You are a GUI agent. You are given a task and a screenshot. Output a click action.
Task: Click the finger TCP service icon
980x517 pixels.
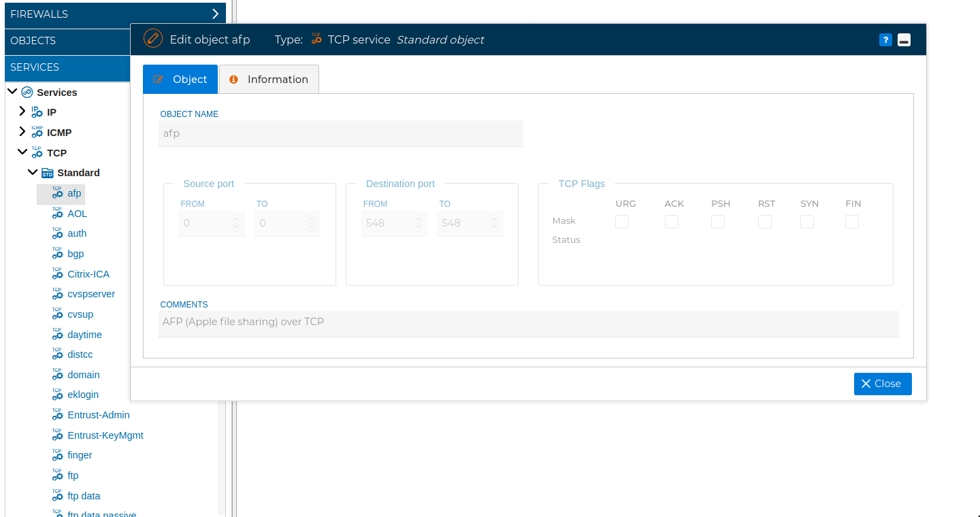[58, 454]
